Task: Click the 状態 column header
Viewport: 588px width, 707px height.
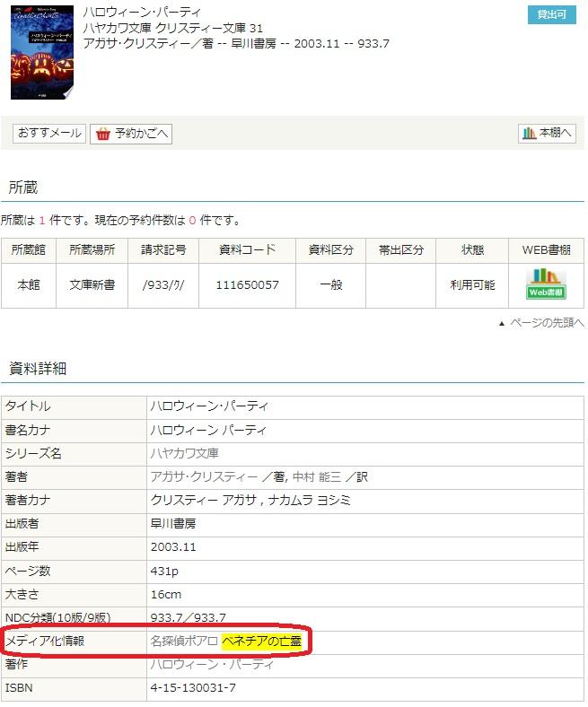Action: pos(472,250)
